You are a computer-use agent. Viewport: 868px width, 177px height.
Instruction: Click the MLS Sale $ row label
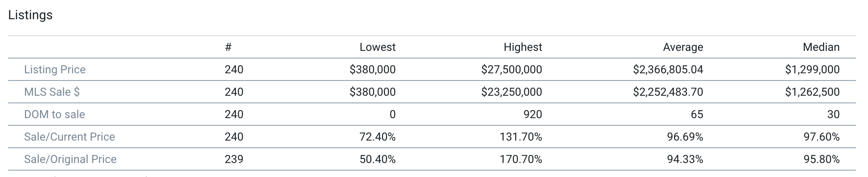(52, 92)
